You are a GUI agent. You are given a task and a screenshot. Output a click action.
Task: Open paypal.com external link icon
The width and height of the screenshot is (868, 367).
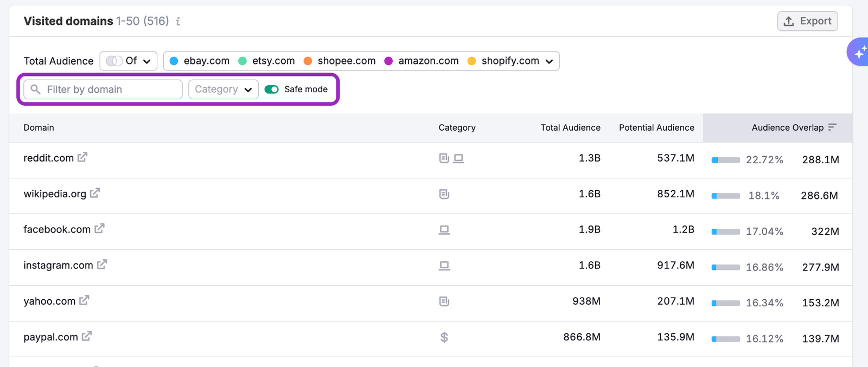[x=87, y=336]
